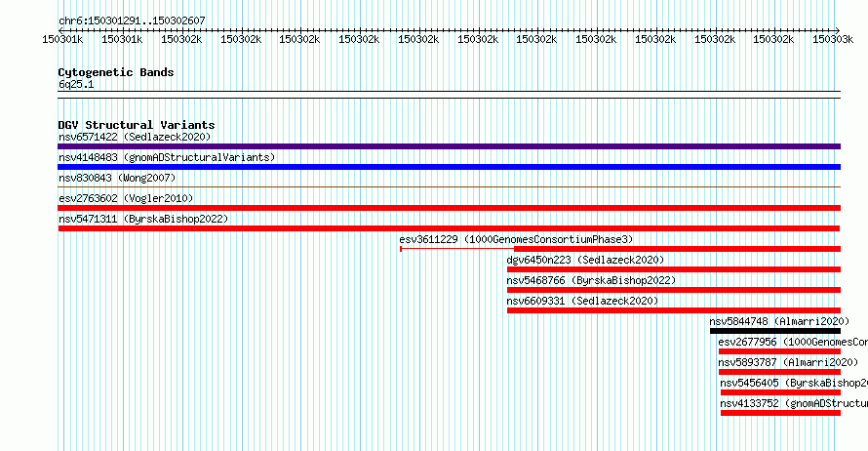Click the 150303k ruler tick label

pos(833,39)
